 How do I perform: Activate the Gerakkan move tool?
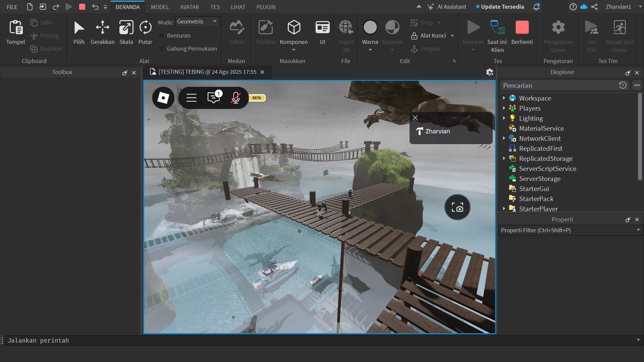102,32
